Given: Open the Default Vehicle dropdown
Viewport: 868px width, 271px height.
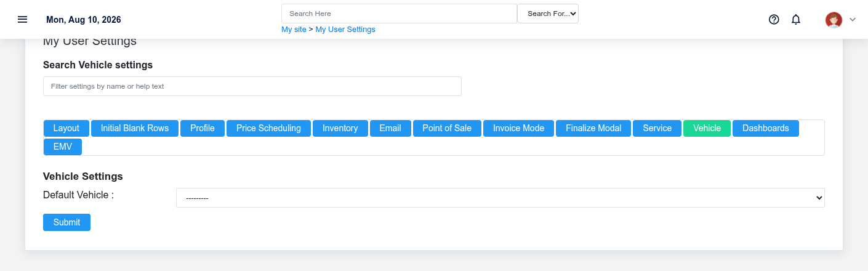Looking at the screenshot, I should pyautogui.click(x=500, y=198).
